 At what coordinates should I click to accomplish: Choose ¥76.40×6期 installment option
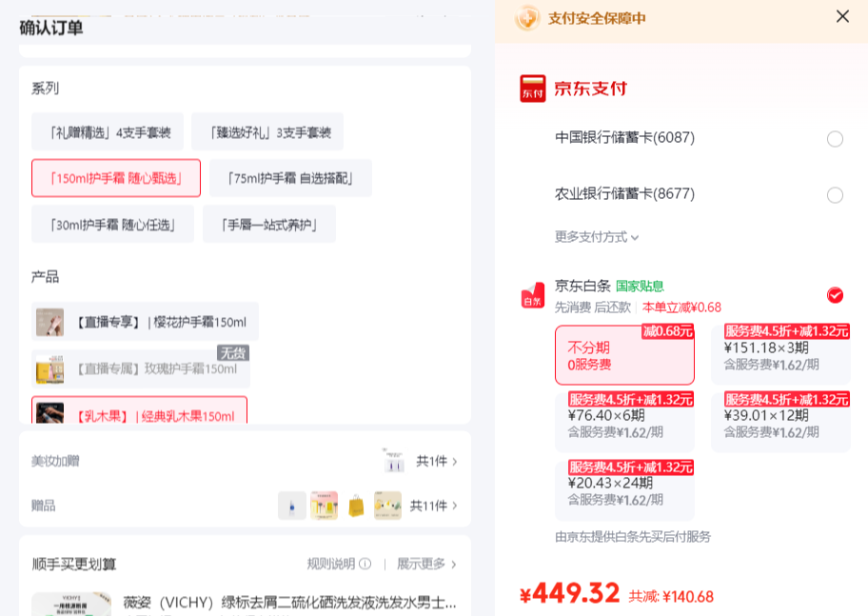(x=624, y=423)
